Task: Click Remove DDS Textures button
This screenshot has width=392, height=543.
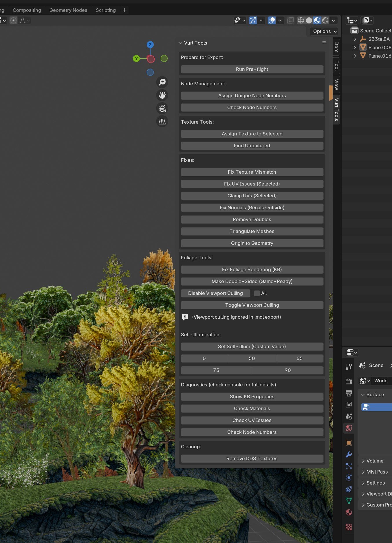Action: point(252,458)
